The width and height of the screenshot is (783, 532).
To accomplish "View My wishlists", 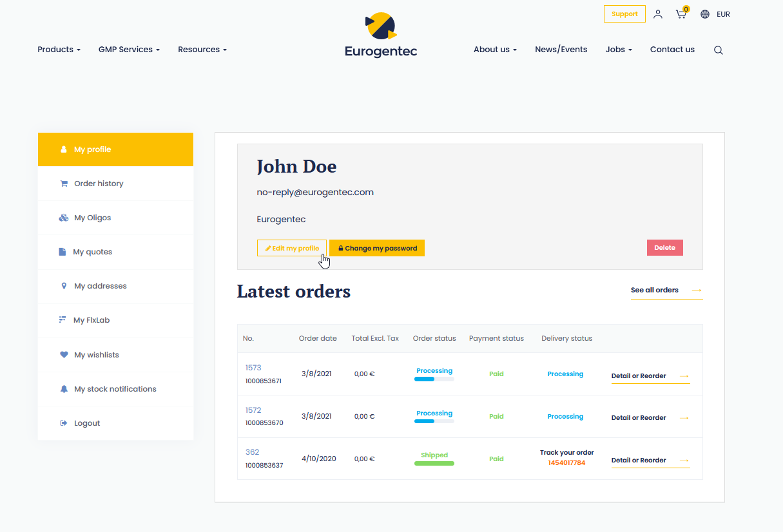I will (x=115, y=355).
